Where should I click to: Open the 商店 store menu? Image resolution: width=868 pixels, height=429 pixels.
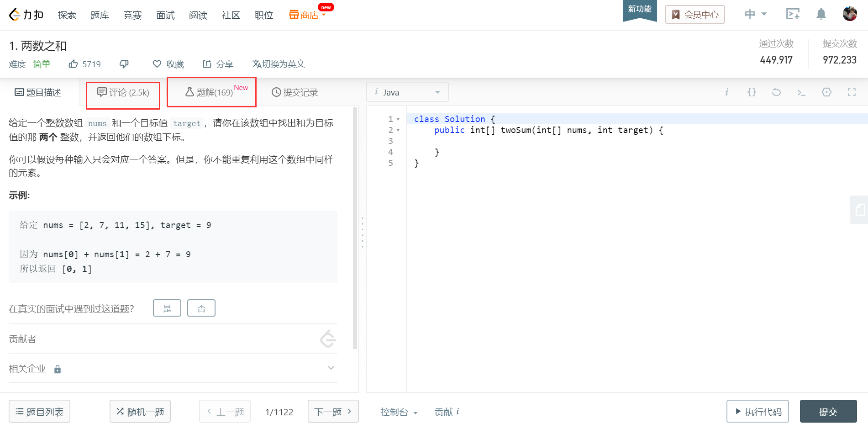307,15
